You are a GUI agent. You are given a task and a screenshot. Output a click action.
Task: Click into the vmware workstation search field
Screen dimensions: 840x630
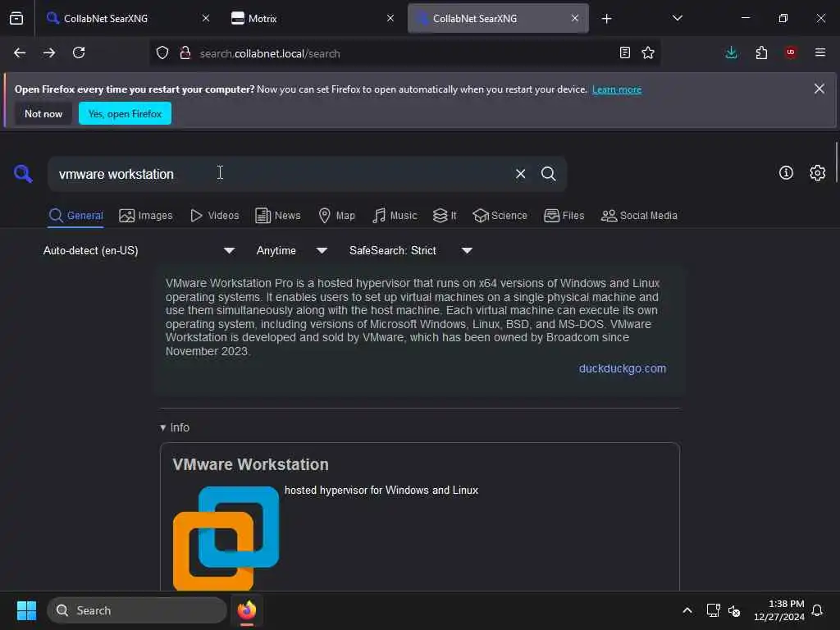pos(279,174)
